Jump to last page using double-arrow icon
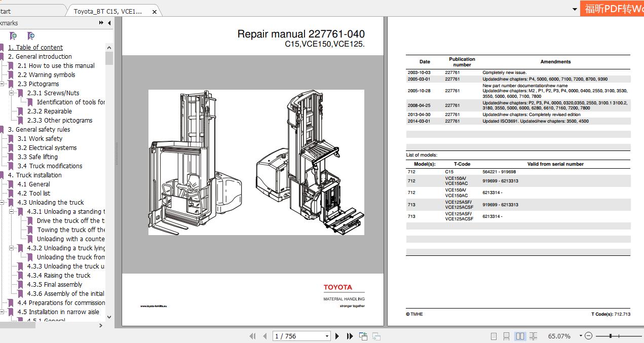Viewport: 644px width, 343px height. [350, 336]
